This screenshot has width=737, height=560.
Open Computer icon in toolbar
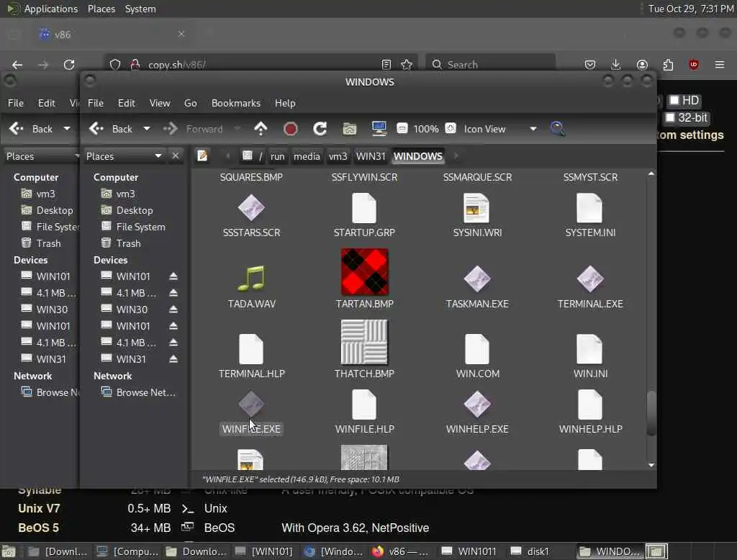click(379, 128)
